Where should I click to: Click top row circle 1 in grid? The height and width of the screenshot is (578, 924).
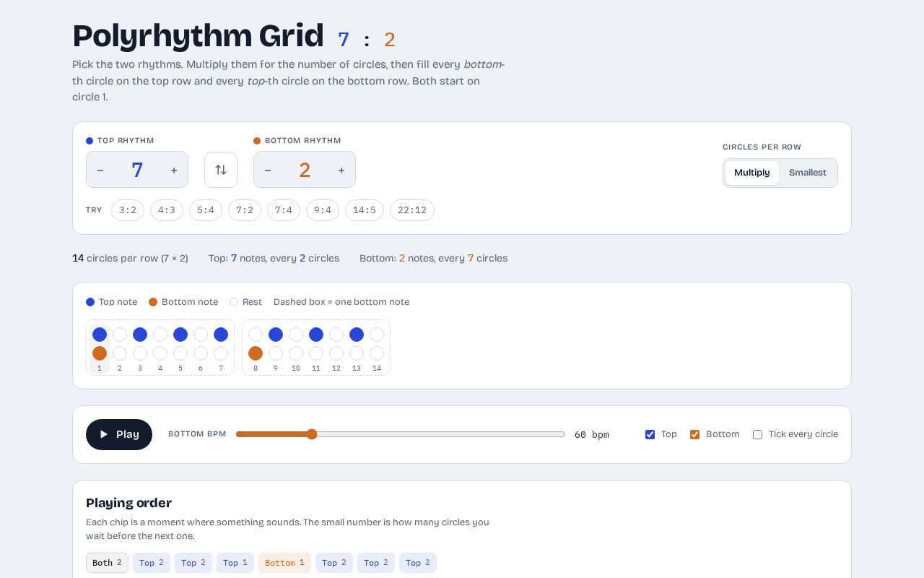tap(100, 335)
